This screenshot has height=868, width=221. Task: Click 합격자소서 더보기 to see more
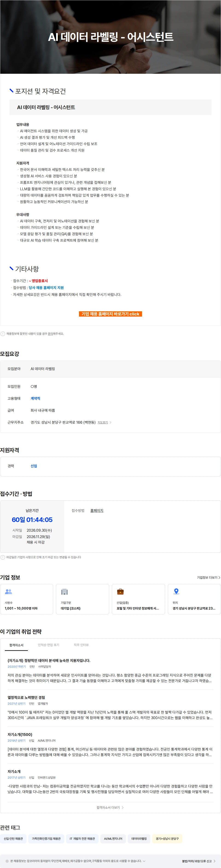click(110, 807)
